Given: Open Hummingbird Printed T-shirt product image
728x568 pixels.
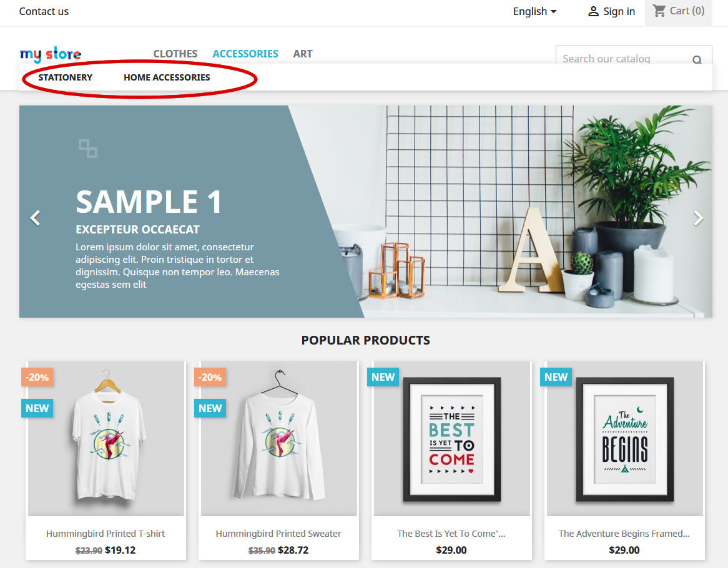Looking at the screenshot, I should 106,439.
